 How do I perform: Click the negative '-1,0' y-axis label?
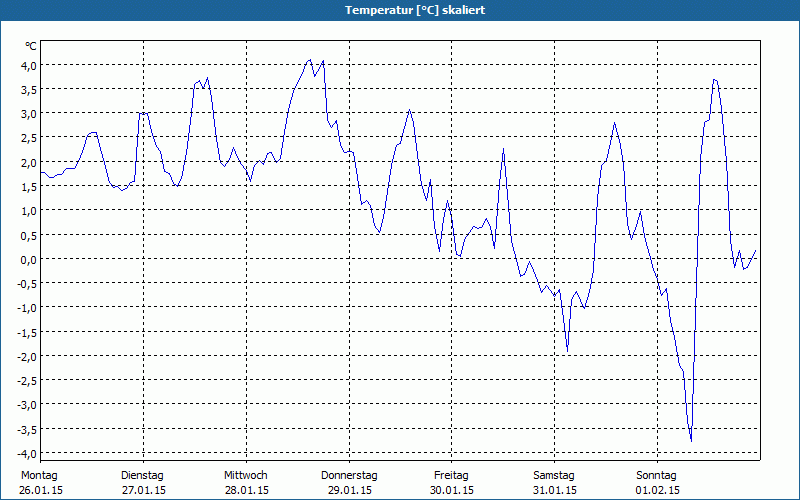[x=27, y=308]
